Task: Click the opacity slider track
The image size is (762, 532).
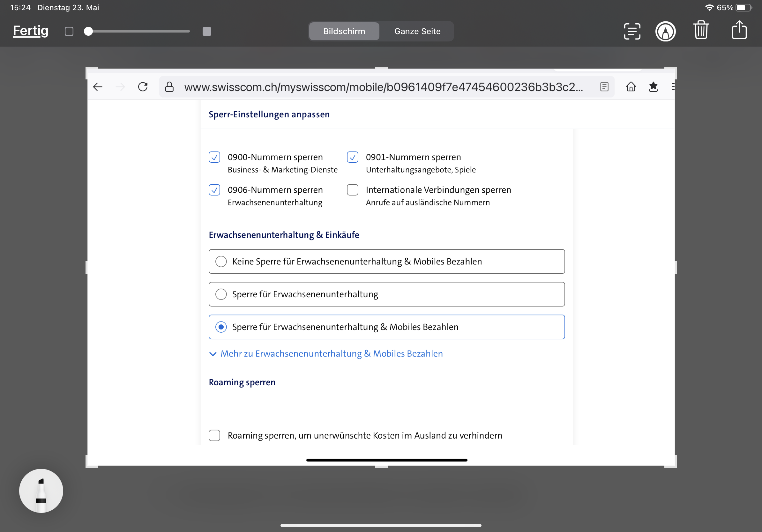Action: click(x=139, y=31)
